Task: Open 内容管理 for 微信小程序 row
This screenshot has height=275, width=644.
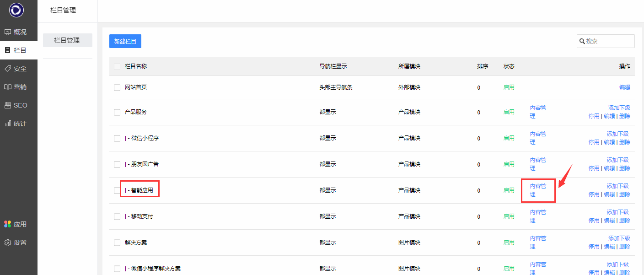Action: (x=538, y=138)
